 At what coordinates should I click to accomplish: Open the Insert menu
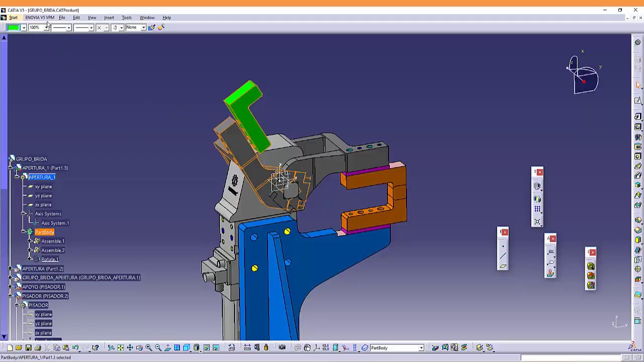click(109, 18)
